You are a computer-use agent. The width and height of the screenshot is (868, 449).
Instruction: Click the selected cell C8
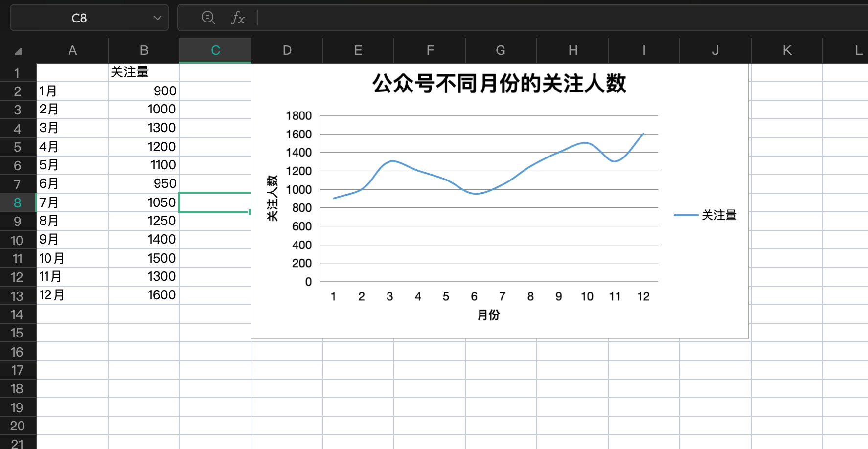[215, 202]
